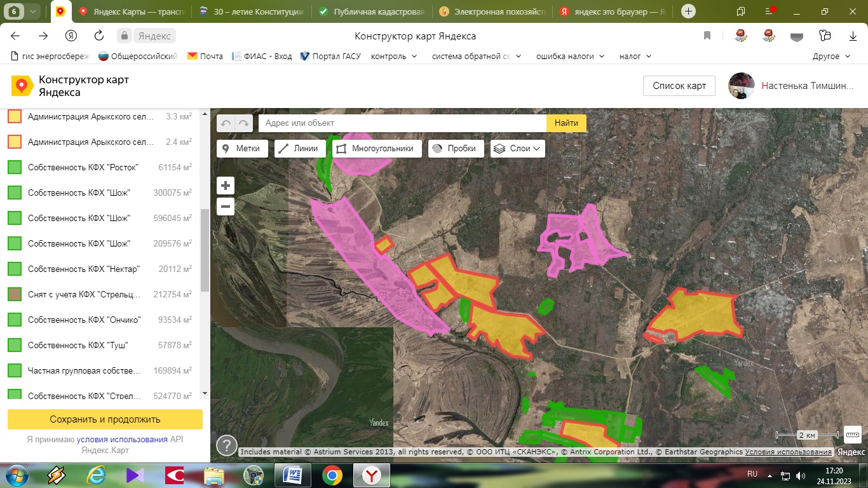Open the Почта mail bookmark
This screenshot has width=868, height=488.
point(205,56)
